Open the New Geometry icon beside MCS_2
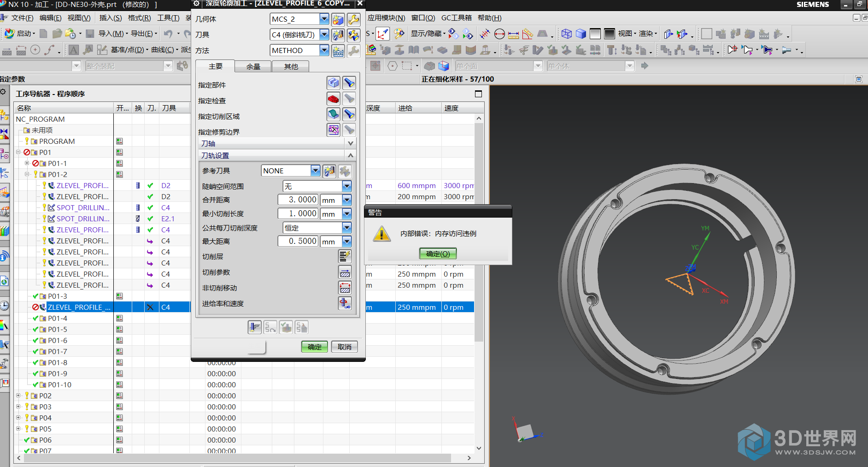Screen dimensions: 868x467 [x=338, y=19]
